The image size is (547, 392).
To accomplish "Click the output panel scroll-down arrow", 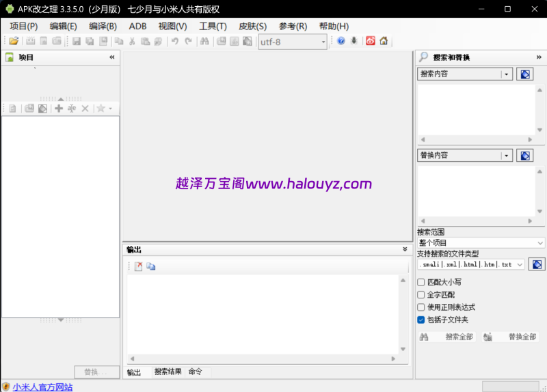I will pos(403,349).
